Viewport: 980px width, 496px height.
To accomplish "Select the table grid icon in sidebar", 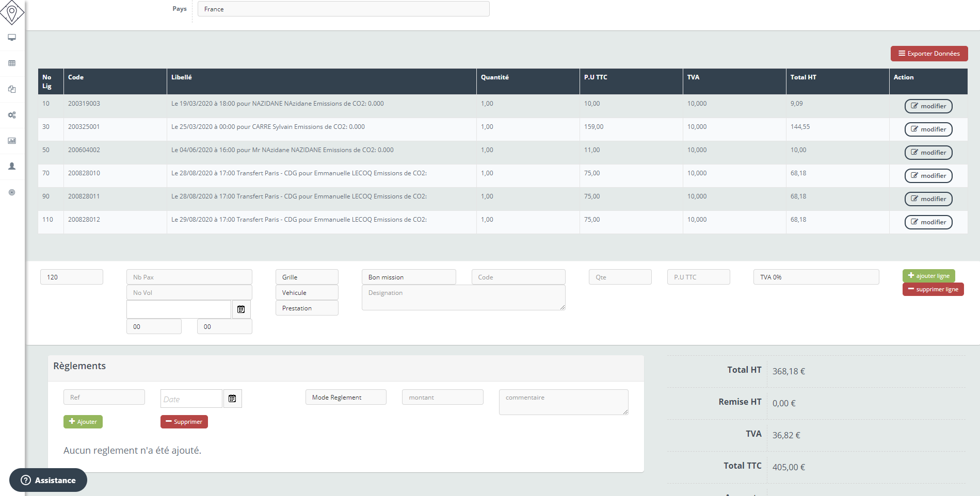I will pyautogui.click(x=12, y=63).
